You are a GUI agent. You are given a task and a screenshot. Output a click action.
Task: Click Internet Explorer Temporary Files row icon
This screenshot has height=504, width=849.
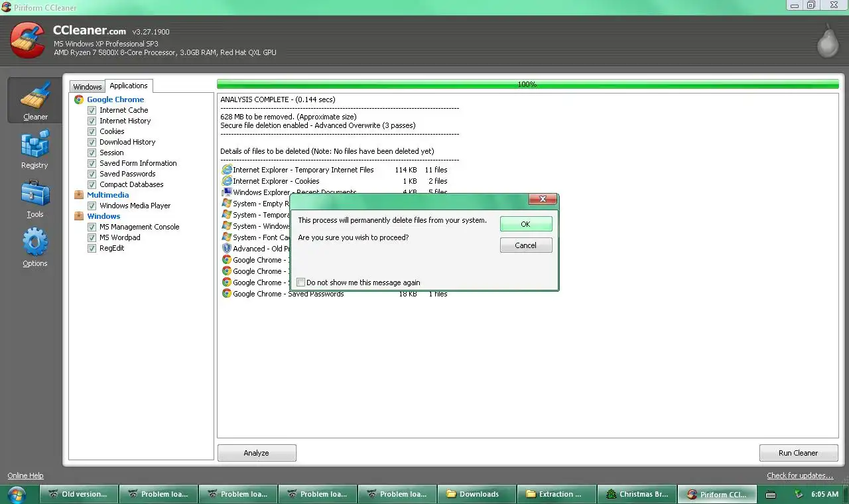[227, 170]
